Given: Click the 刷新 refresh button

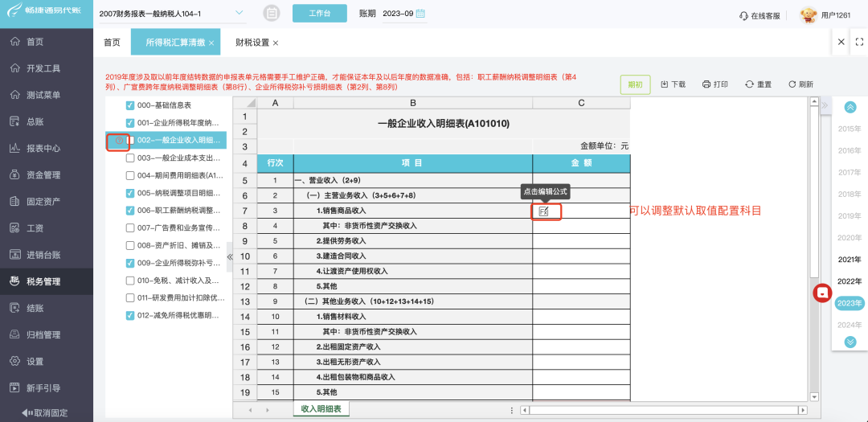Looking at the screenshot, I should coord(800,84).
